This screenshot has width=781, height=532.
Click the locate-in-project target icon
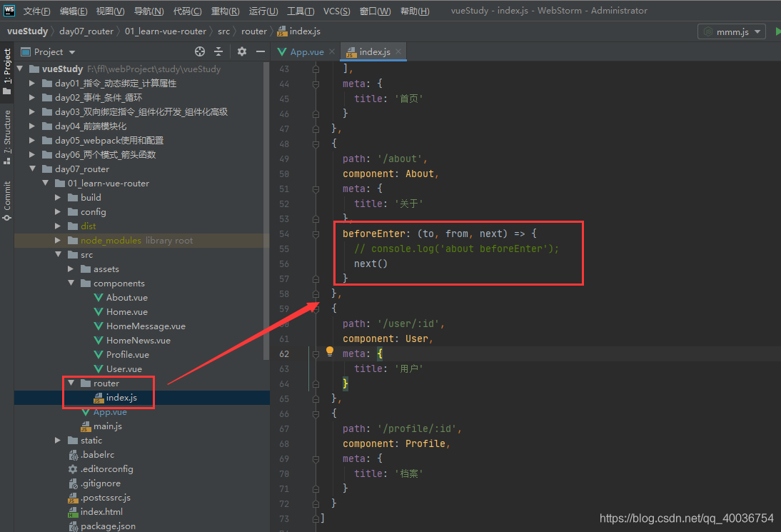pyautogui.click(x=200, y=51)
